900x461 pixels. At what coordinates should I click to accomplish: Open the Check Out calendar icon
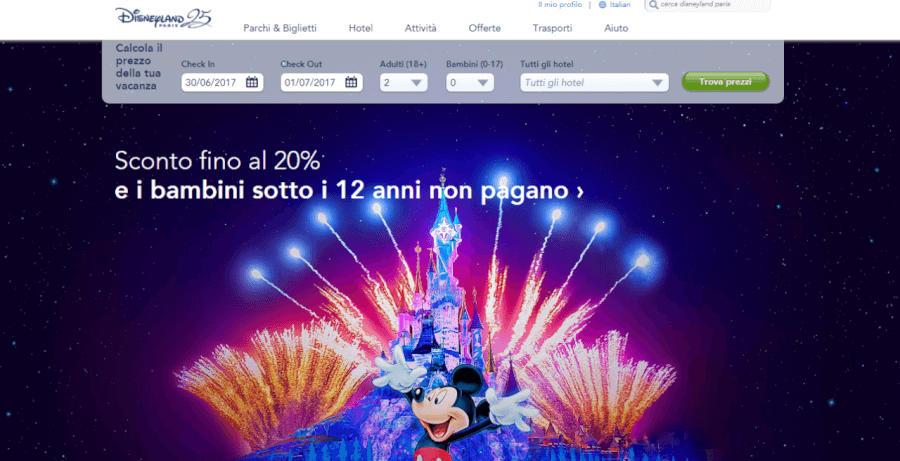(x=351, y=82)
